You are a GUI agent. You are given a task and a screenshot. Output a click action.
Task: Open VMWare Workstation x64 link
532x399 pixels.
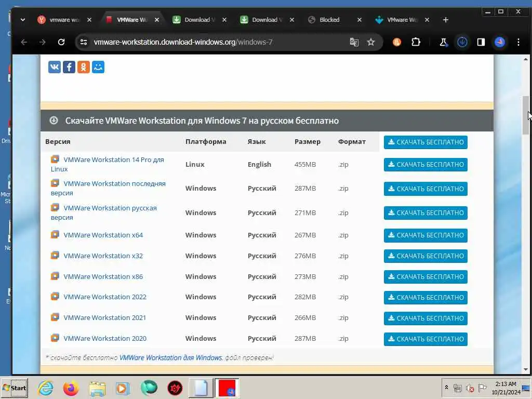click(103, 235)
